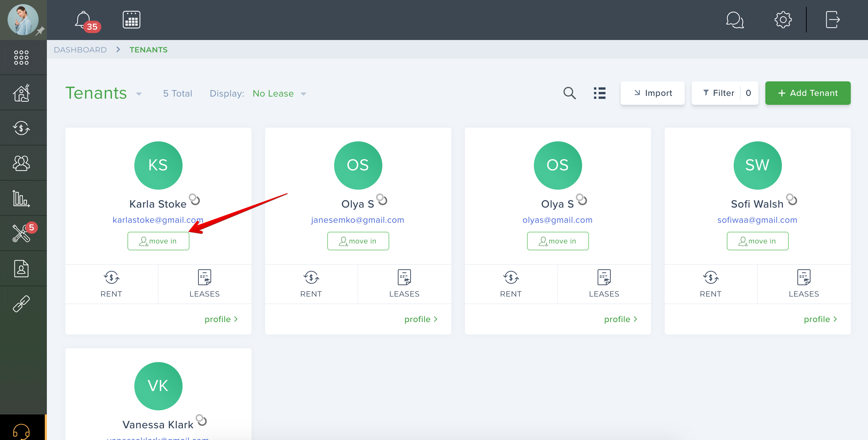Open Sofi Walsh's profile link

(x=820, y=319)
